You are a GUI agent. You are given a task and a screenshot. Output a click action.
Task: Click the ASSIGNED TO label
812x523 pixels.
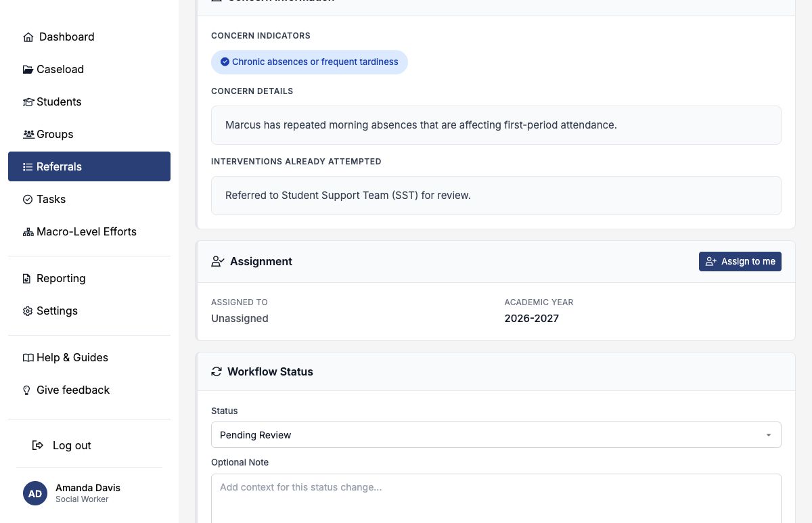tap(240, 302)
